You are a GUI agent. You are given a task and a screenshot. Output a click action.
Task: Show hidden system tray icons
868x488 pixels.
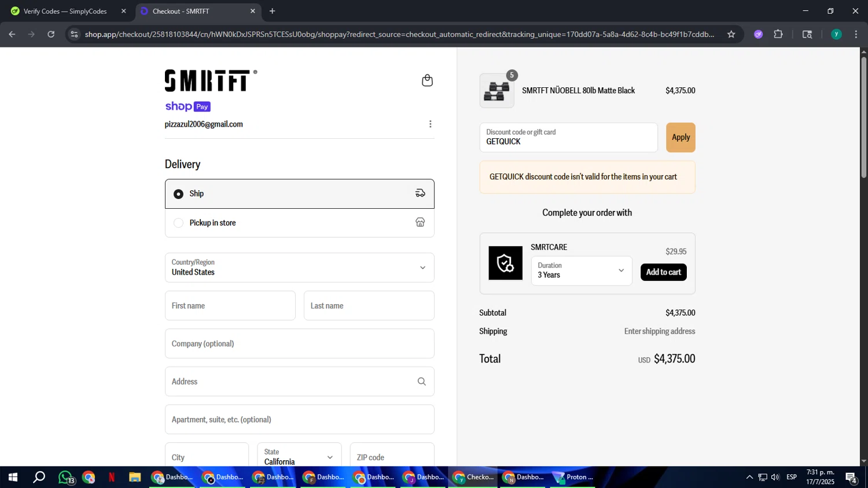point(749,477)
